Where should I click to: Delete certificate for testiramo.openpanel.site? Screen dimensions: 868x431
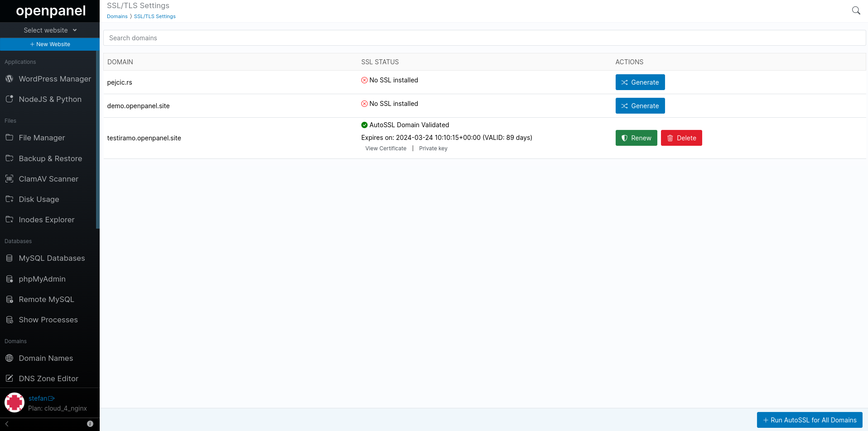[x=681, y=138]
